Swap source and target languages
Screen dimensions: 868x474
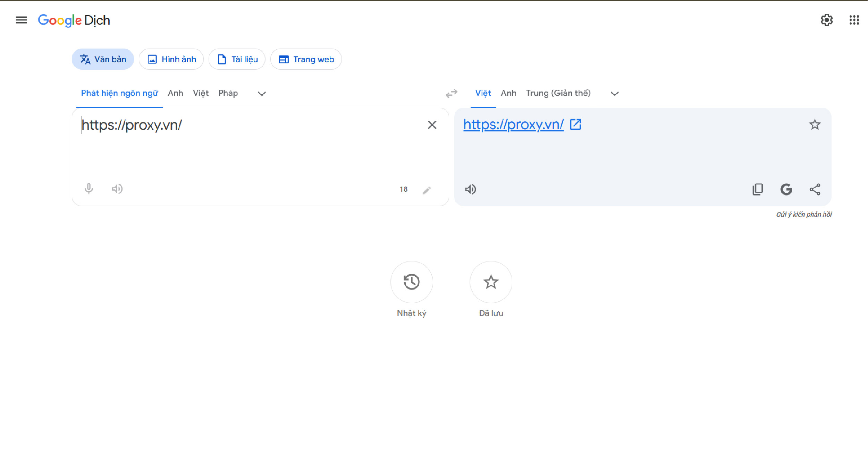[452, 94]
